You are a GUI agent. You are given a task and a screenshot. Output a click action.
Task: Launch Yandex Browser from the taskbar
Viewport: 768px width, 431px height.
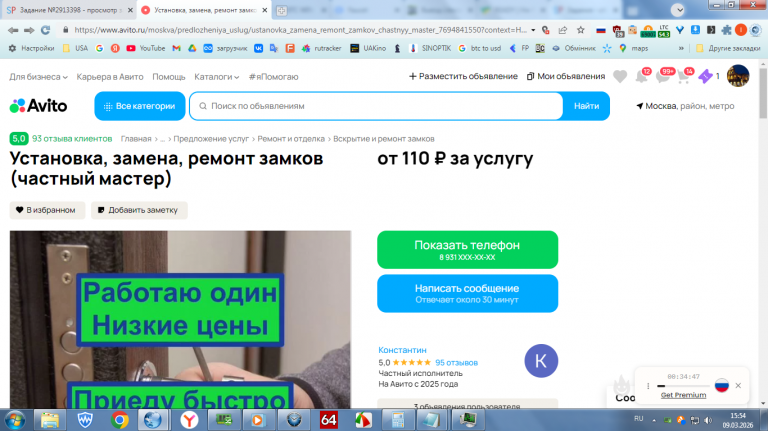pyautogui.click(x=189, y=420)
